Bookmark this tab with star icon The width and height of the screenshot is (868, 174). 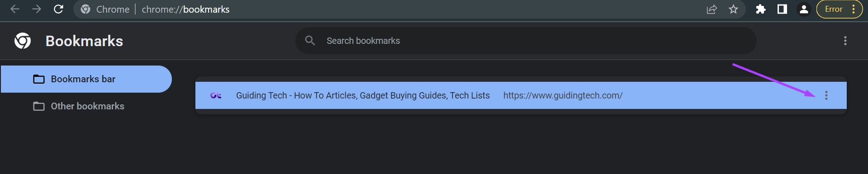[733, 9]
